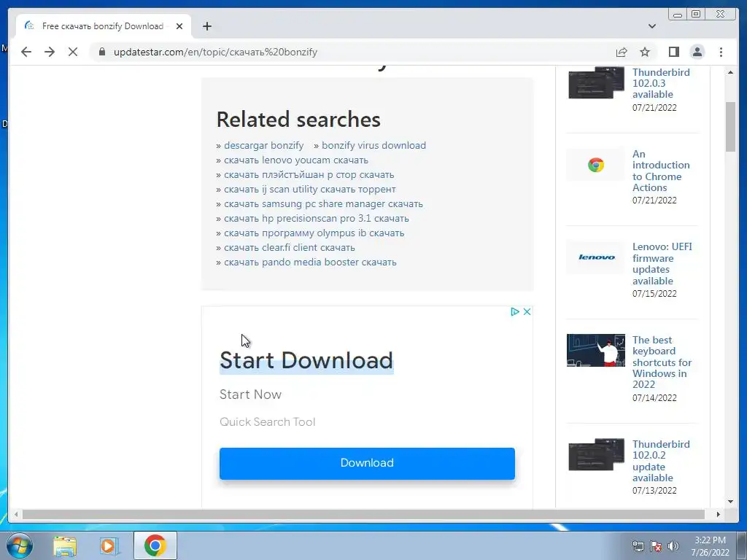Open Chrome three-dot menu

coord(721,52)
